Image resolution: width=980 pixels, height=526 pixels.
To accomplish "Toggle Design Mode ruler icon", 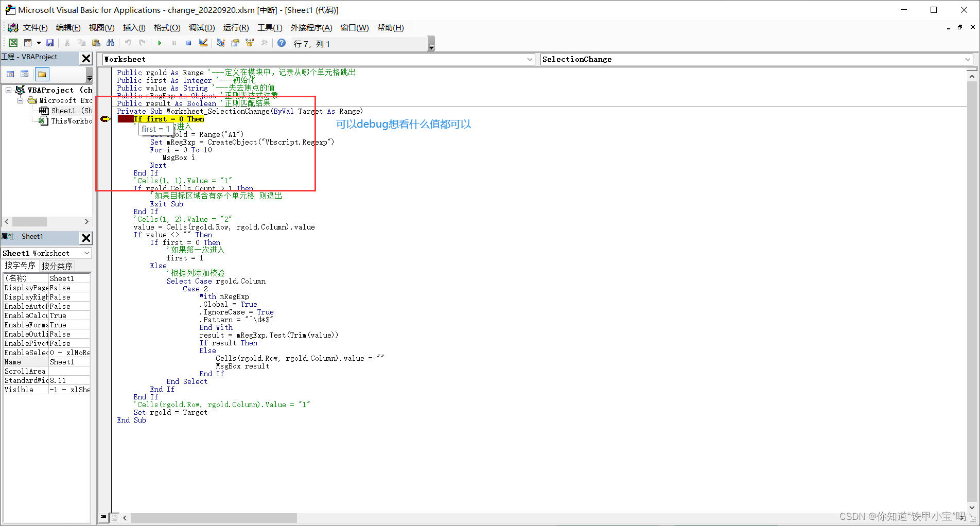I will [203, 43].
